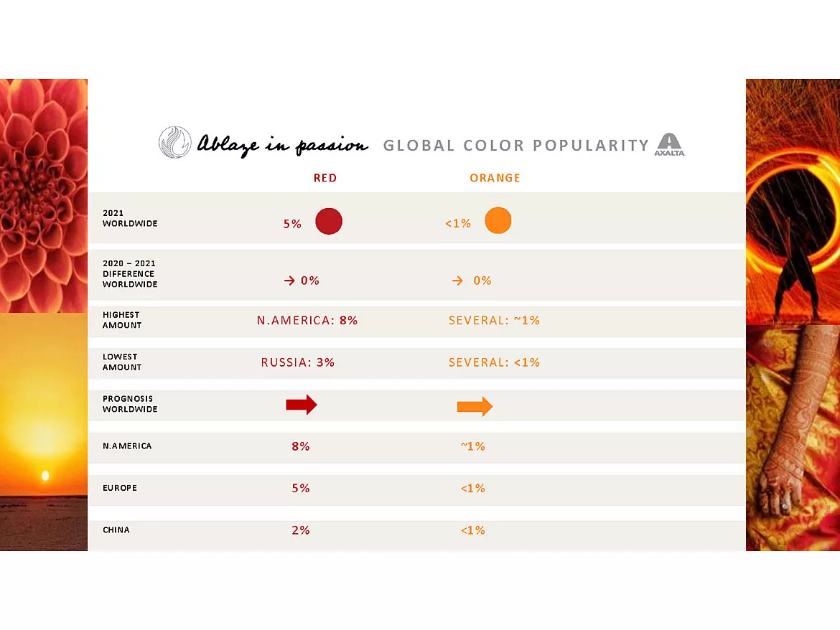Viewport: 840px width, 630px height.
Task: Select the N.AMERICA: 8% highest amount text
Action: point(307,321)
